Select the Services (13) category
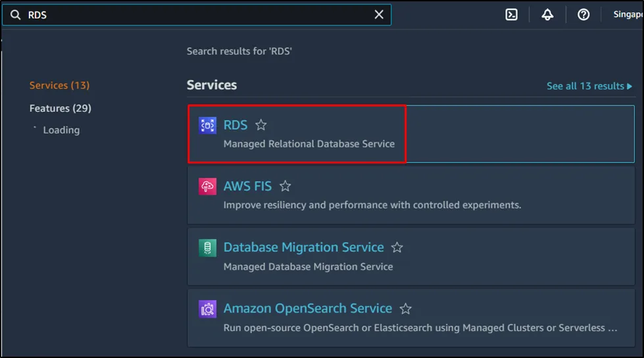Image resolution: width=644 pixels, height=358 pixels. 59,86
